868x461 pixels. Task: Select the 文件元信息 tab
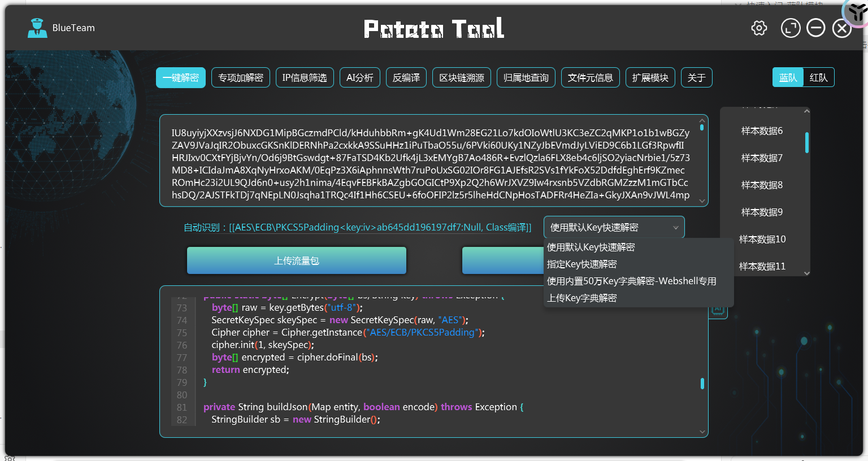click(591, 77)
